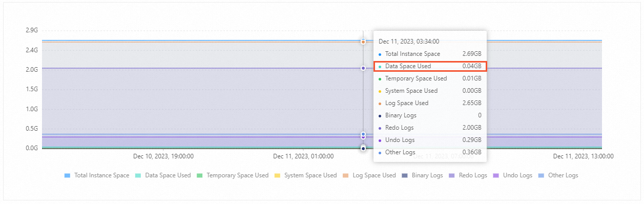Click the Redo Logs 2.00GB tooltip row

pyautogui.click(x=430, y=128)
